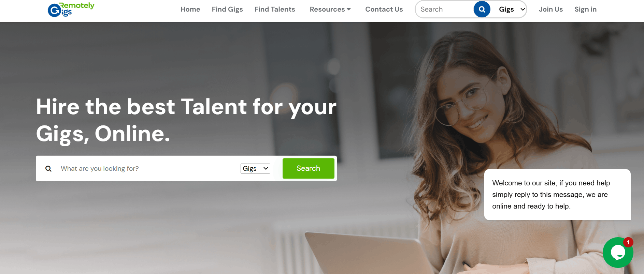This screenshot has height=274, width=644.
Task: Click the Resources caret arrow
Action: [349, 9]
